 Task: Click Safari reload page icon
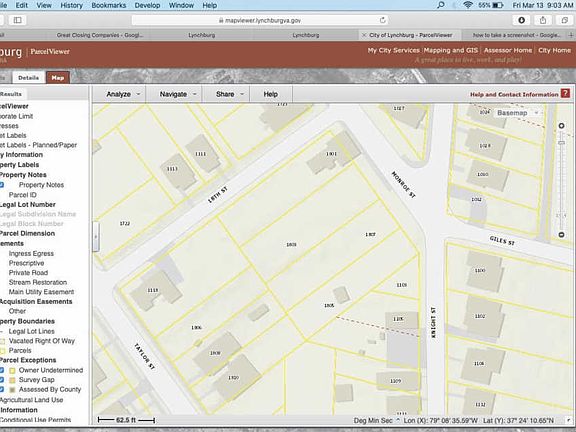click(x=382, y=20)
